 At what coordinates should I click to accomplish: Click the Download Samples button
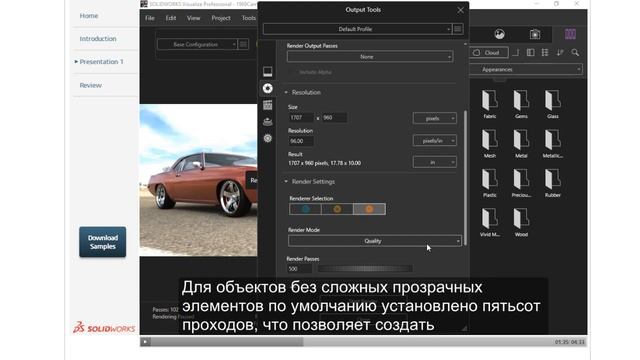click(x=102, y=242)
